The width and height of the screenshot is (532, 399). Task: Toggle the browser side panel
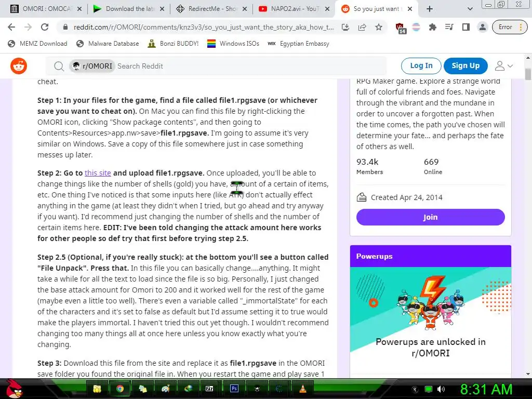[x=466, y=27]
